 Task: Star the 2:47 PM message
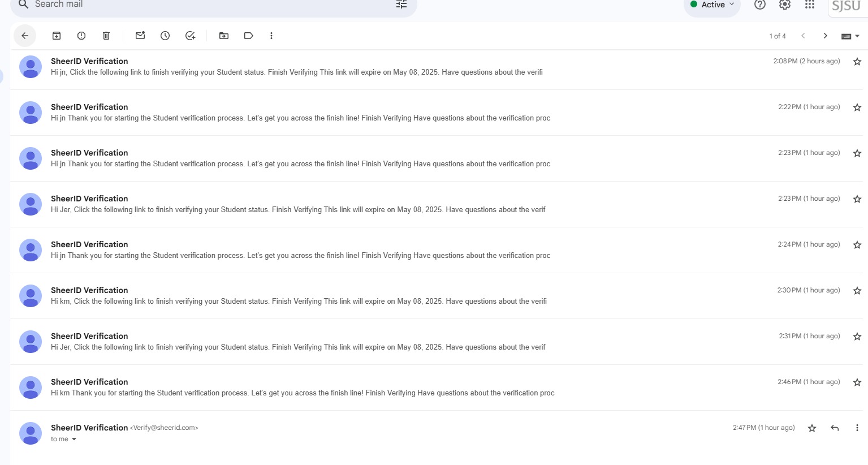click(x=812, y=428)
